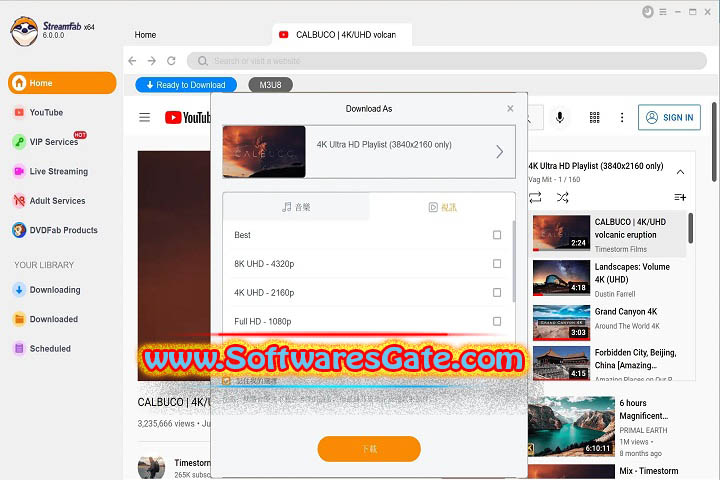Click the CALBUCO thumbnail in the dialog
720x480 pixels.
click(x=264, y=152)
